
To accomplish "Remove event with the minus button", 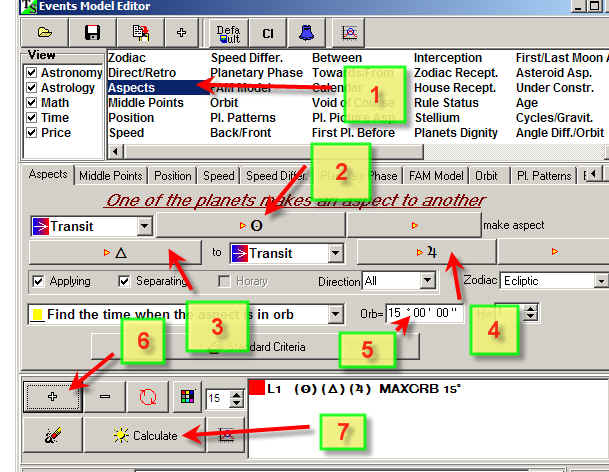I will click(105, 397).
